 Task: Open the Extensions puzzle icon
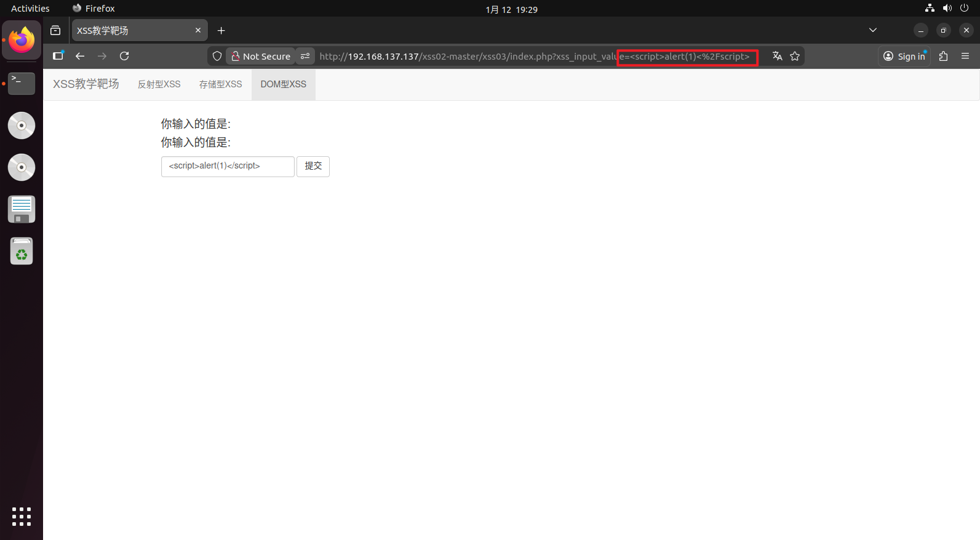[943, 56]
